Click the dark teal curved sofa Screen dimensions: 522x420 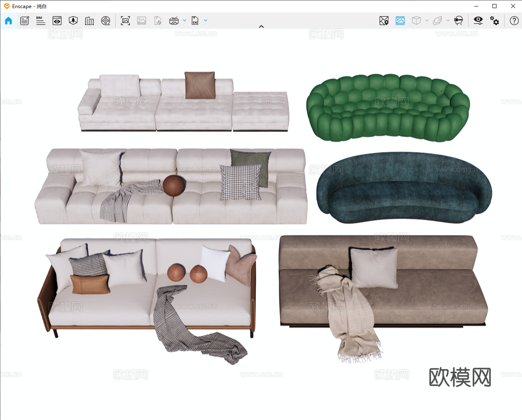tap(404, 188)
